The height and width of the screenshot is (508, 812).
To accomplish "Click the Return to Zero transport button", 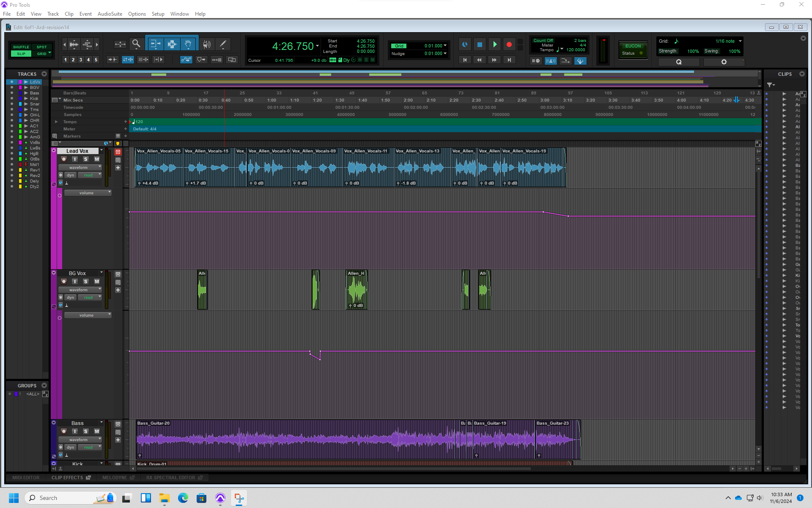I will (465, 60).
